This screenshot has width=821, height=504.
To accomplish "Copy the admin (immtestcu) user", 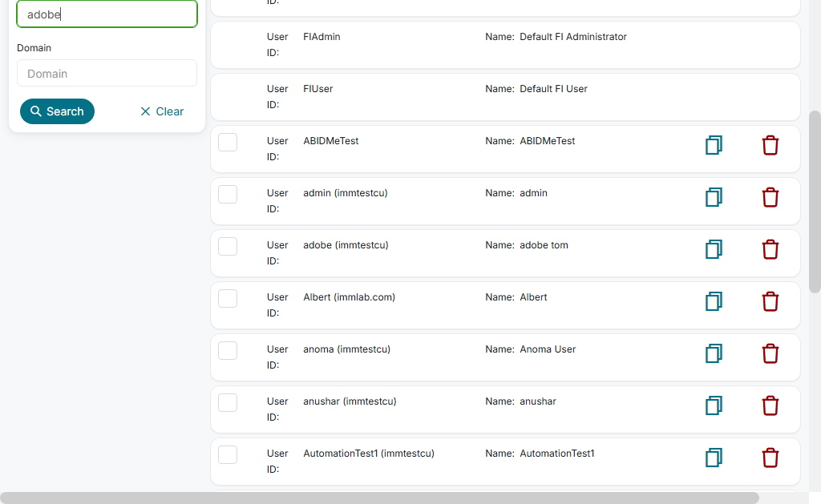I will (x=714, y=197).
